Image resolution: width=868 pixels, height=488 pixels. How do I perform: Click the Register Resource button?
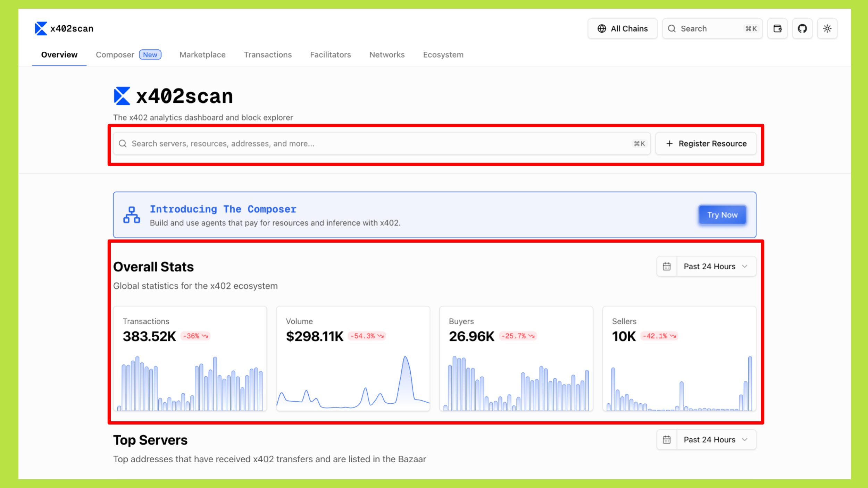point(706,144)
